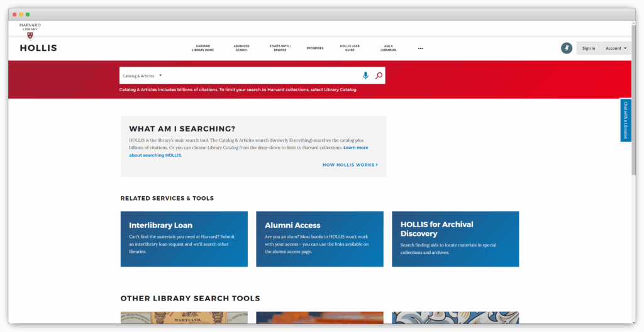The width and height of the screenshot is (644, 332).
Task: Click the page vertical scrollbar
Action: pyautogui.click(x=633, y=99)
